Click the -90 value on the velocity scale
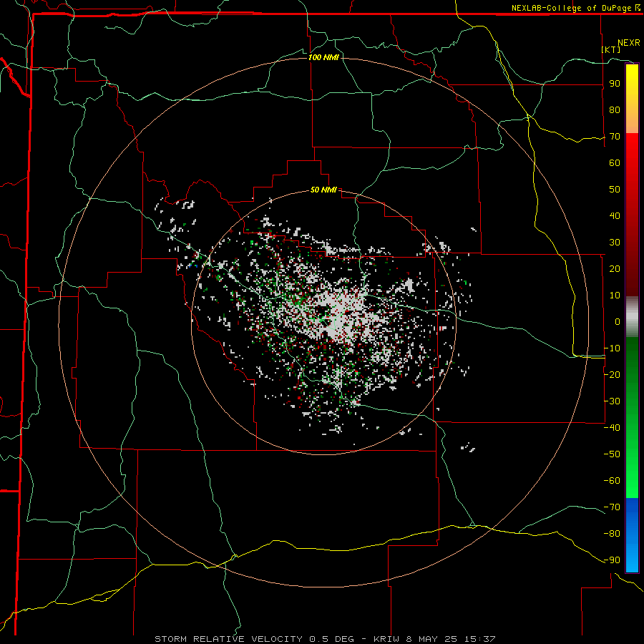The image size is (644, 644). click(x=612, y=560)
